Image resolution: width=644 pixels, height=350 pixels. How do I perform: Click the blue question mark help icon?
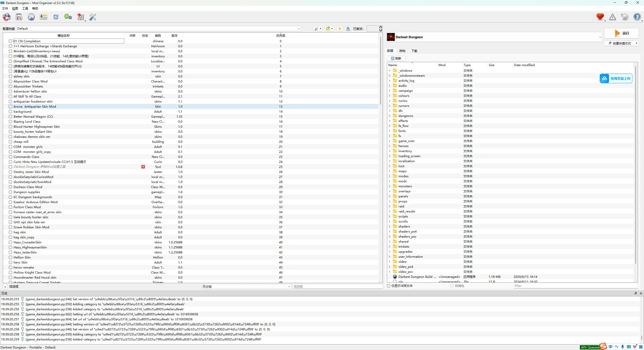637,17
